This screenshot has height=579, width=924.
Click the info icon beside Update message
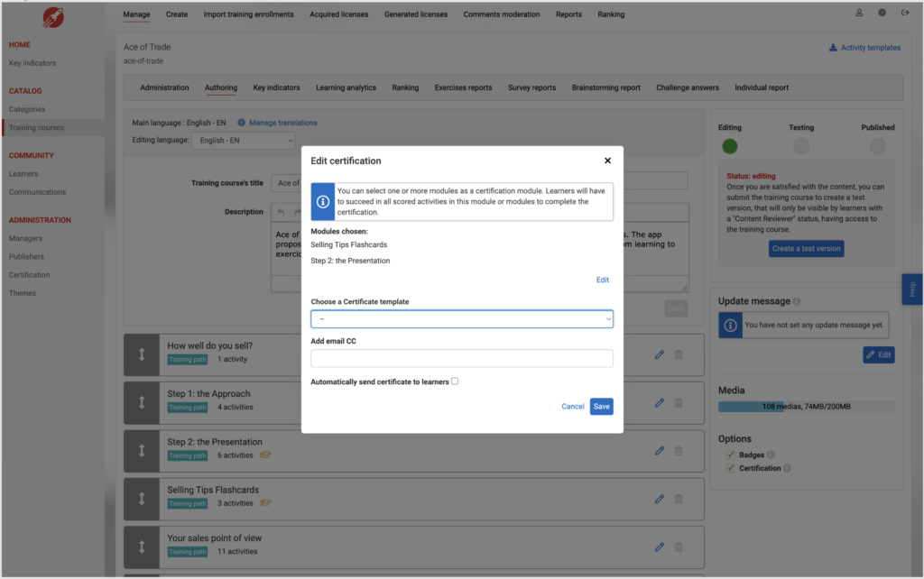point(797,301)
